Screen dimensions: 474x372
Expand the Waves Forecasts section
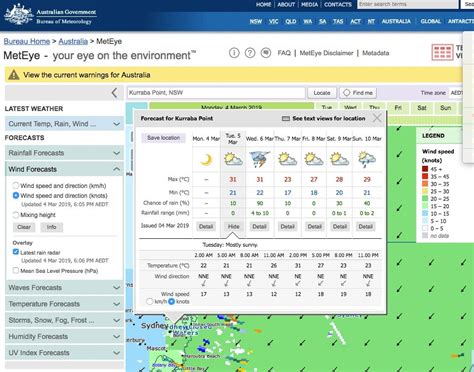(x=64, y=287)
